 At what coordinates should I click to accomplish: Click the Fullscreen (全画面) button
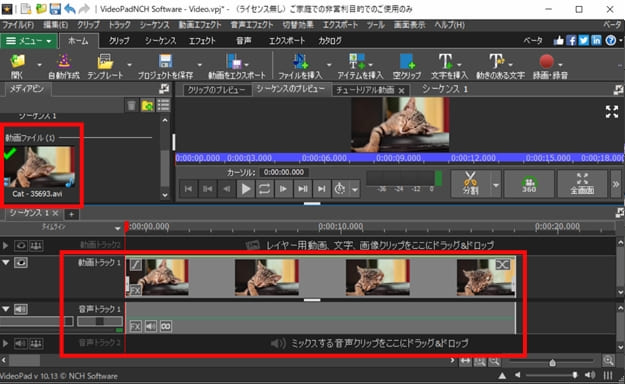[x=582, y=183]
